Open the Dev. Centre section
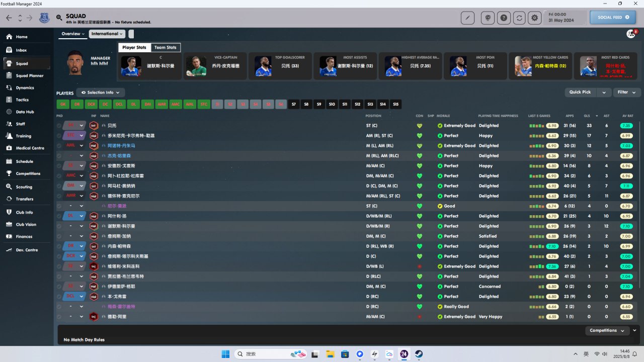Viewport: 644px width, 362px height. pyautogui.click(x=26, y=250)
